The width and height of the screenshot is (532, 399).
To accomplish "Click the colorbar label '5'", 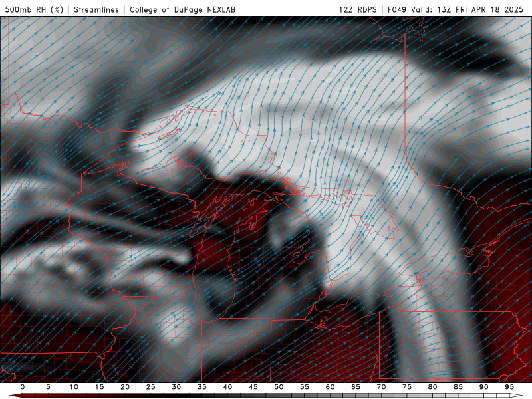I will 48,387.
